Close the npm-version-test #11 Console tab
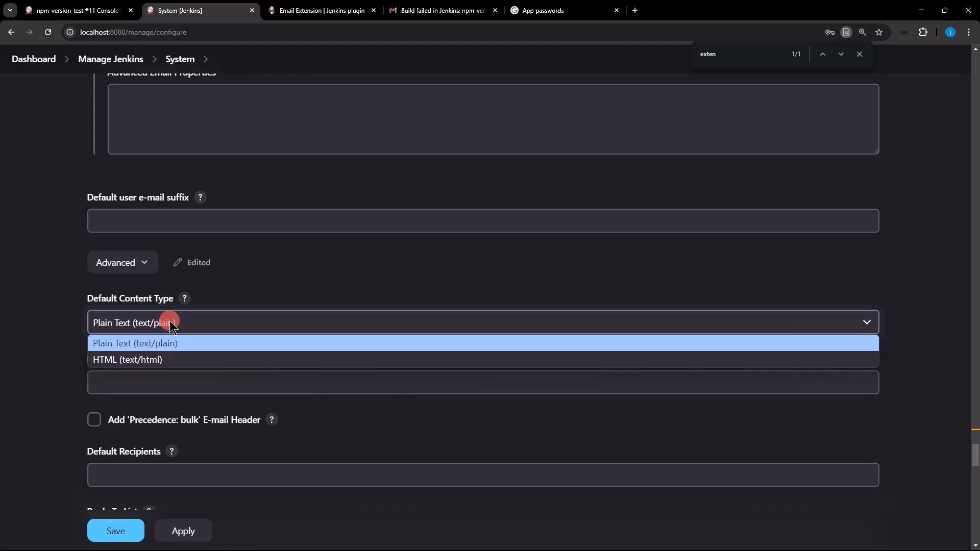980x551 pixels. [x=131, y=10]
